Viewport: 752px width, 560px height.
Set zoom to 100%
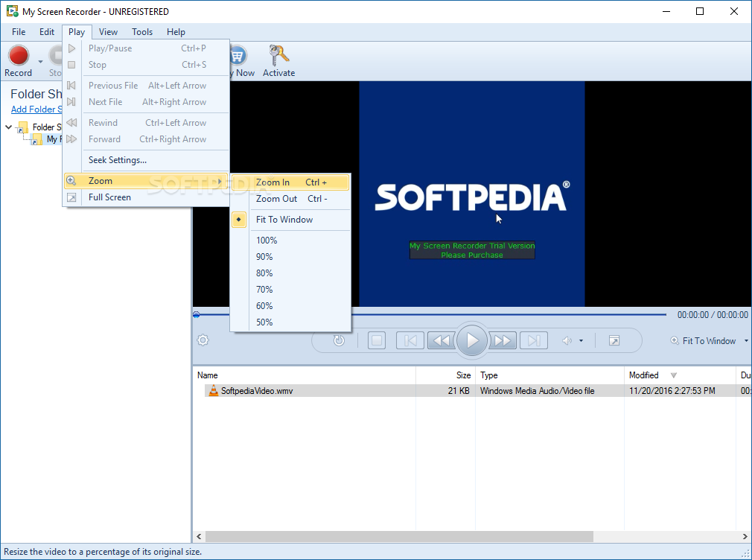point(290,241)
